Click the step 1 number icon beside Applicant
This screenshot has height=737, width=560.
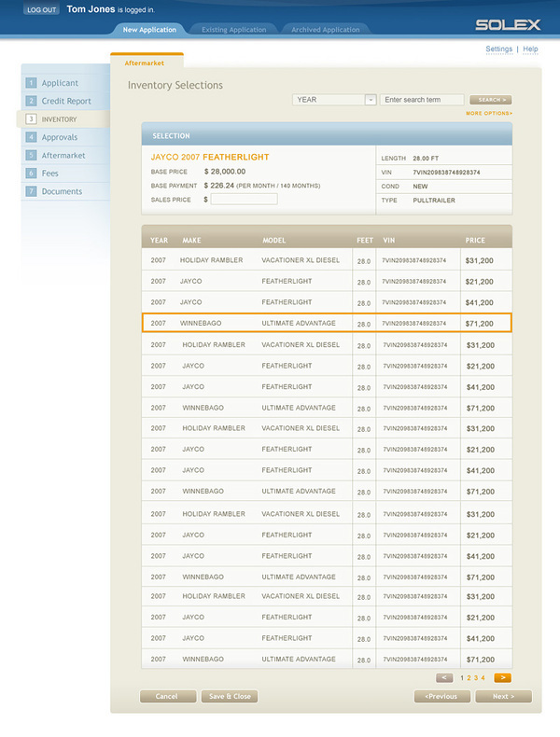31,83
